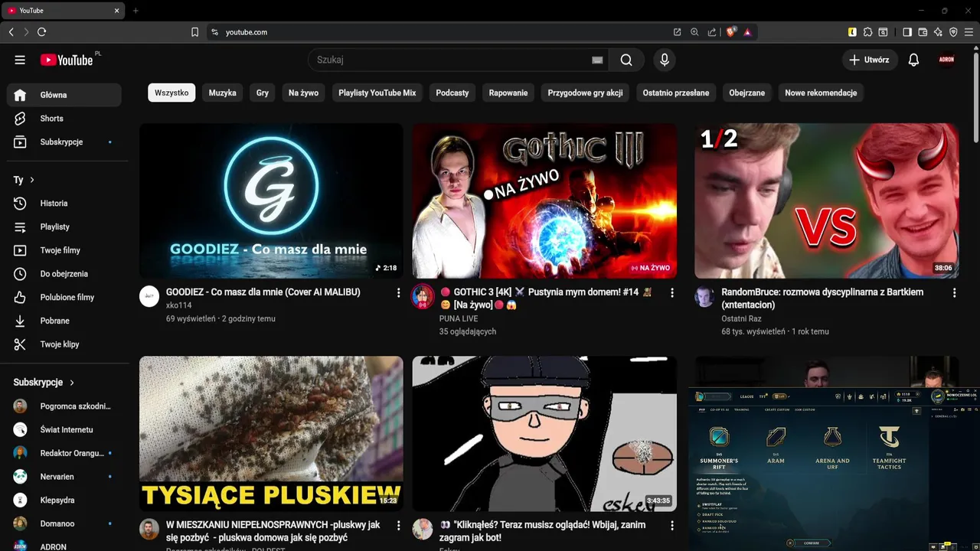This screenshot has width=980, height=551.
Task: Expand the Subskrypcje section chevron
Action: 72,382
